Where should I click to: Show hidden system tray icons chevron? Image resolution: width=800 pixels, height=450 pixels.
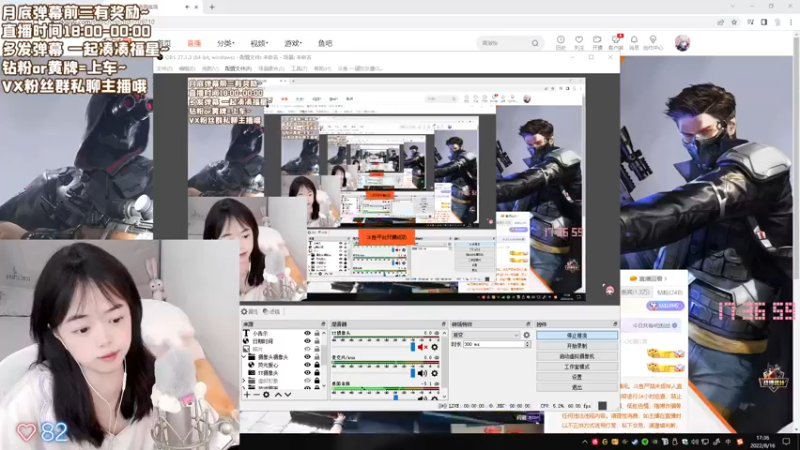585,441
